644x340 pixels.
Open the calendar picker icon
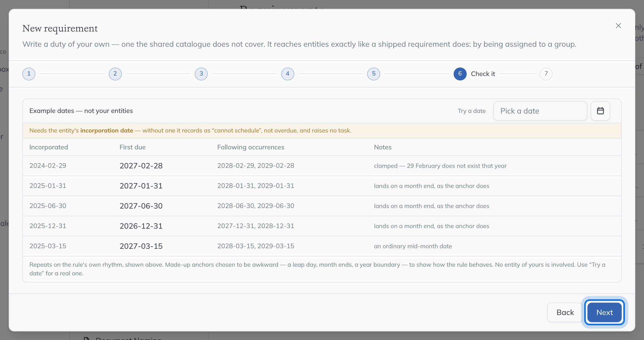tap(600, 111)
